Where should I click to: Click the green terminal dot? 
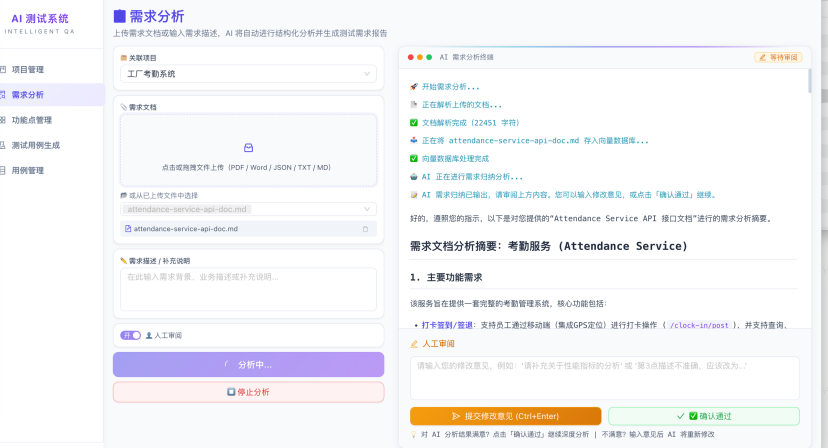pyautogui.click(x=429, y=57)
